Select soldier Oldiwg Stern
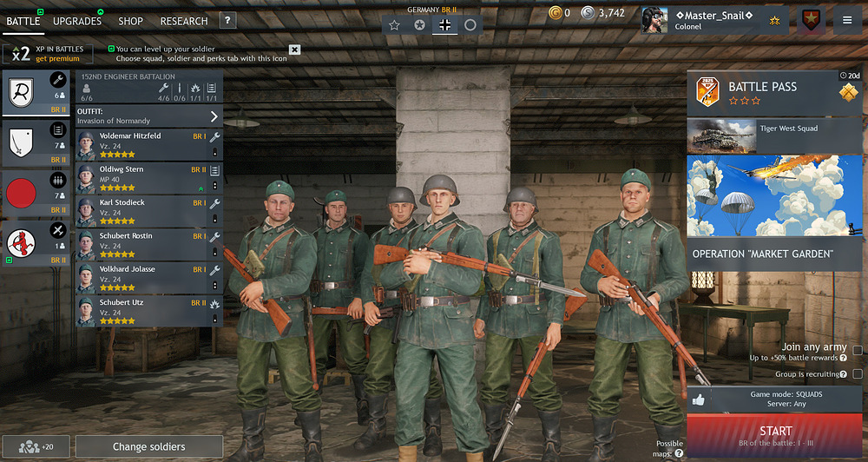 149,178
